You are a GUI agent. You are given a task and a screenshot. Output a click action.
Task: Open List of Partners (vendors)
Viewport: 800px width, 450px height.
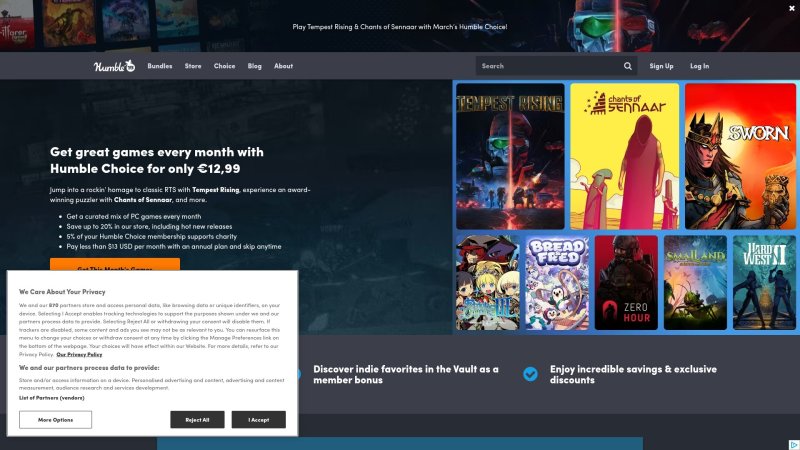[x=52, y=397]
